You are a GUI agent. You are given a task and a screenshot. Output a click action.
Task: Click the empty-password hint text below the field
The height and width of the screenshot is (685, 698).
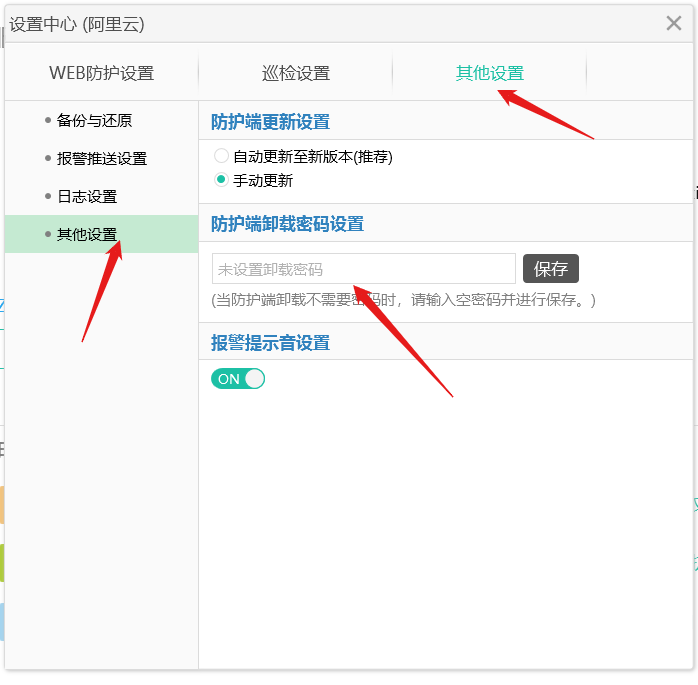pyautogui.click(x=403, y=300)
